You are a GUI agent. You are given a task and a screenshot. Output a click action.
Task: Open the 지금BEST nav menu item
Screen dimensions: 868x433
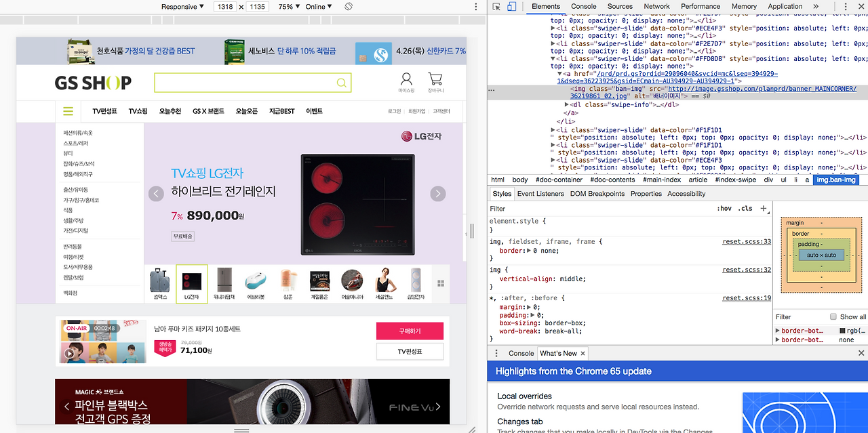pos(281,111)
